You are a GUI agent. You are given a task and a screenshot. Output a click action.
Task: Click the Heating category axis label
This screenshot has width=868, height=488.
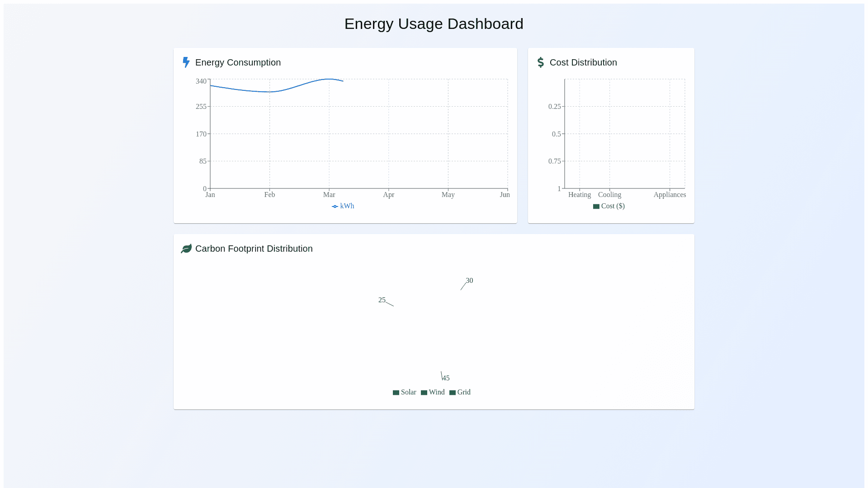pyautogui.click(x=579, y=195)
